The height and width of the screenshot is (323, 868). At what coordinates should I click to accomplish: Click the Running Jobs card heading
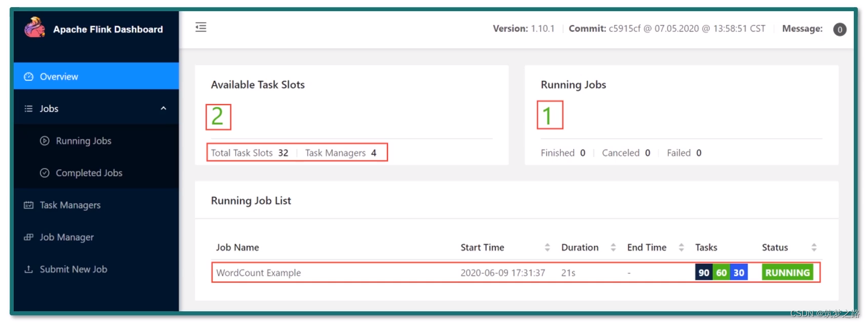(573, 85)
